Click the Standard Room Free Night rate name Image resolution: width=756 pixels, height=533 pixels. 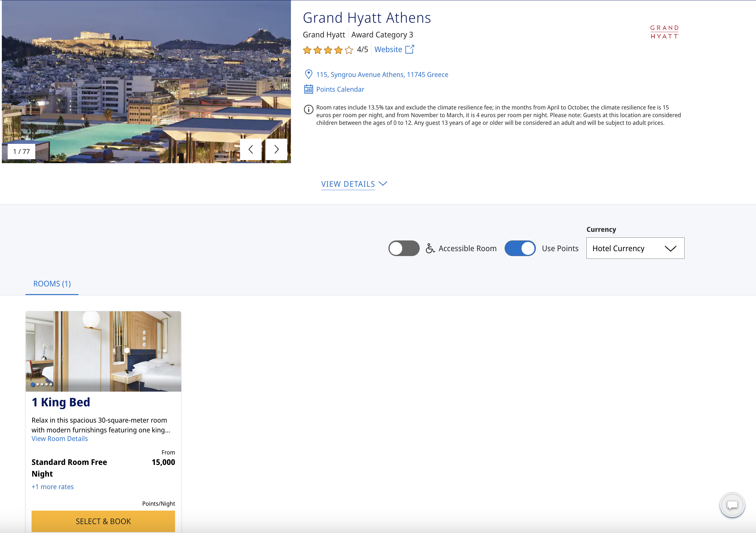click(x=69, y=468)
